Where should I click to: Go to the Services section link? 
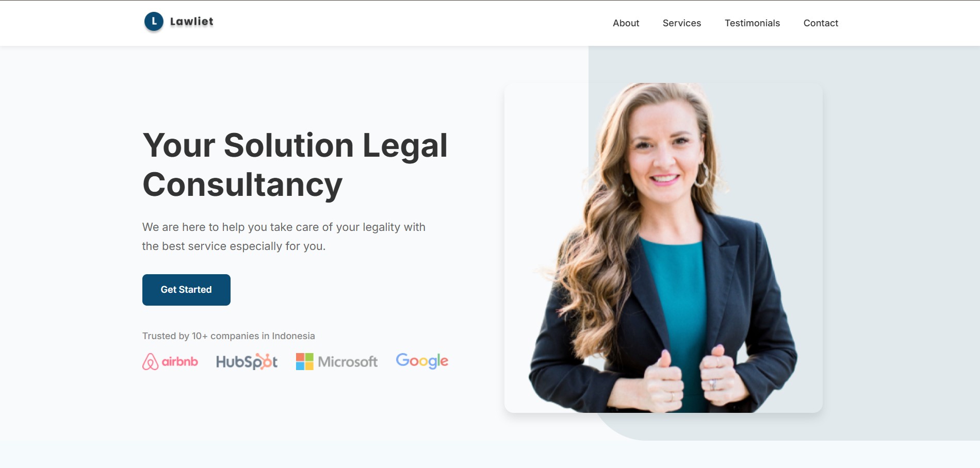click(x=681, y=23)
